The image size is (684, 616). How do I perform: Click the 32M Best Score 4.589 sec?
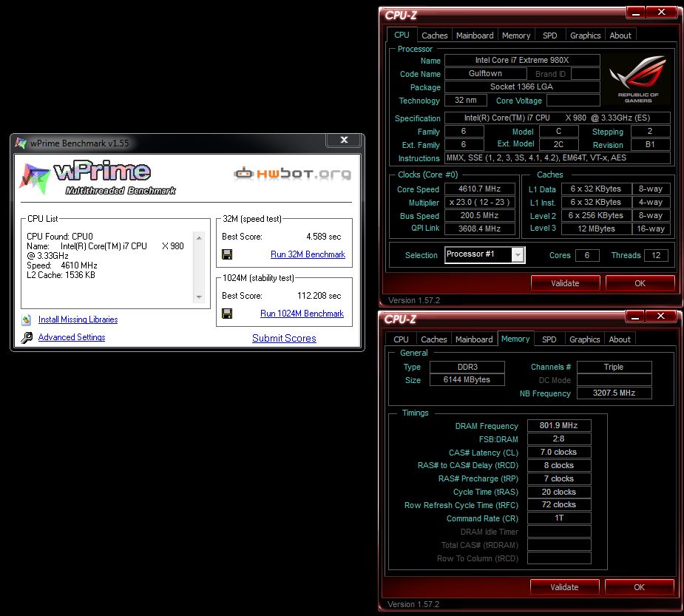click(324, 237)
